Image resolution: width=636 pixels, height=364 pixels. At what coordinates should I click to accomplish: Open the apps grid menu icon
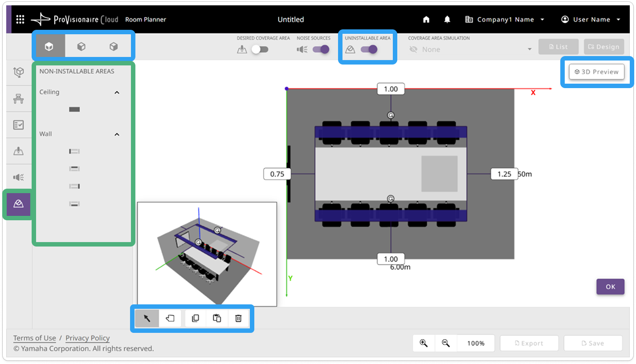(x=20, y=20)
